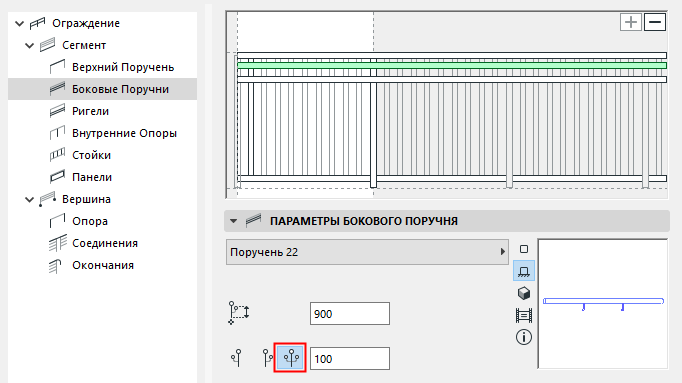
Task: Open the Поручень 22 component dropdown
Action: 367,252
